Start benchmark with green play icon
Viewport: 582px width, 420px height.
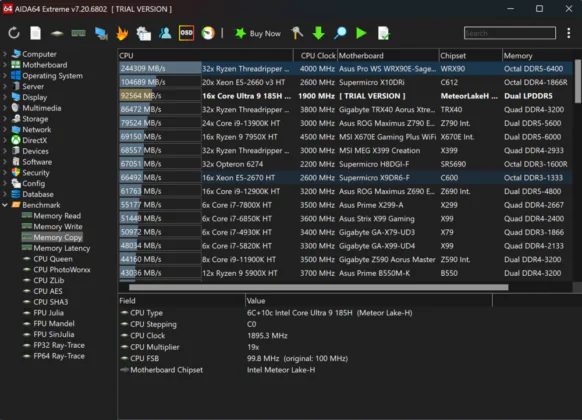(x=361, y=33)
